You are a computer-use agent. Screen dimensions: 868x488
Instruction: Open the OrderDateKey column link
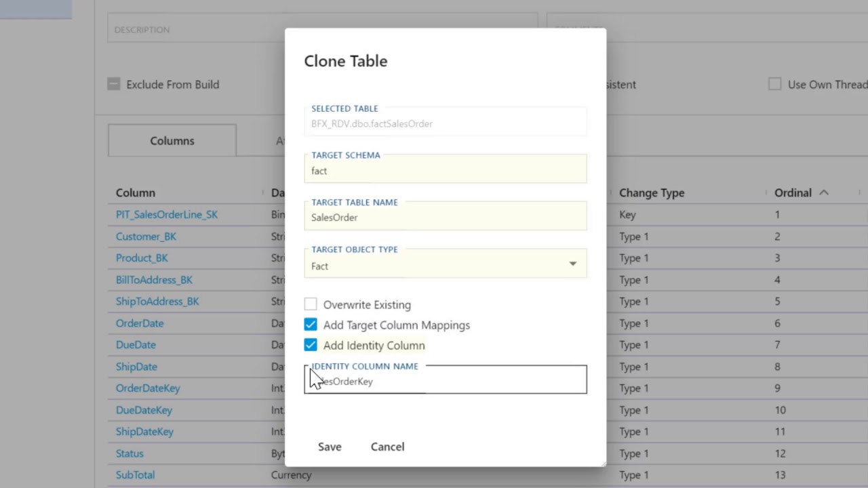[x=148, y=388]
